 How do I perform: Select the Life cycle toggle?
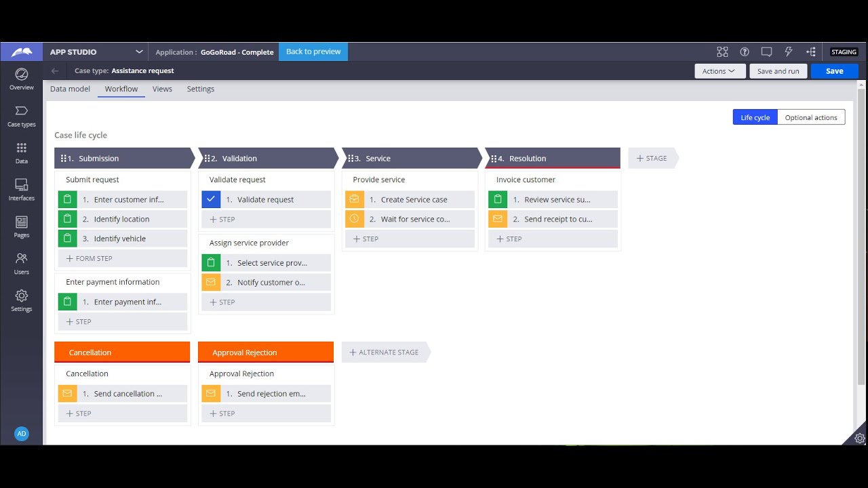(755, 117)
